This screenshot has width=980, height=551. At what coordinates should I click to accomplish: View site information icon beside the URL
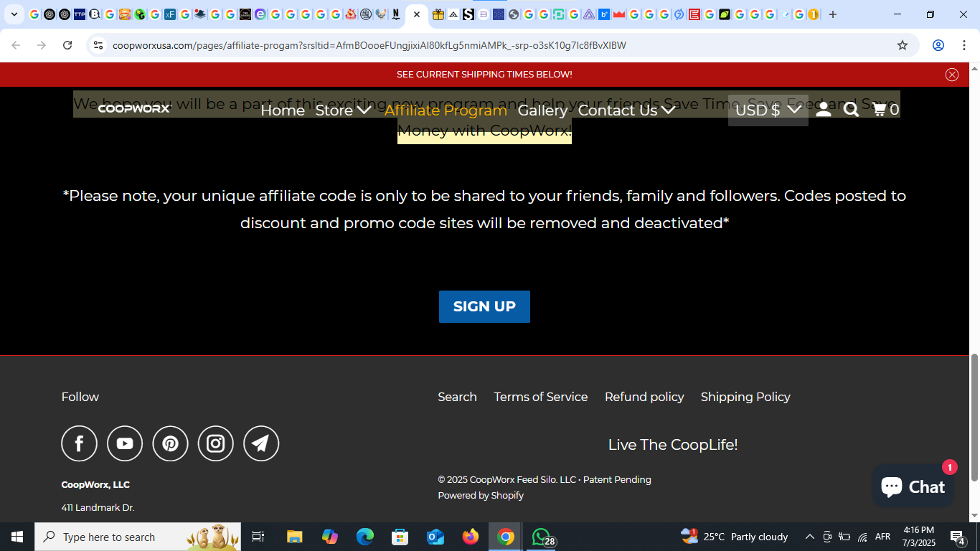98,45
